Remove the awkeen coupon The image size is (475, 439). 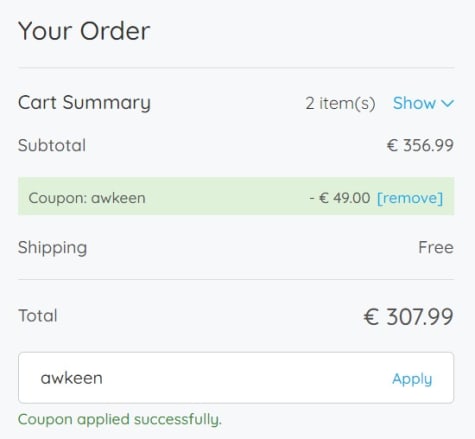[x=410, y=198]
